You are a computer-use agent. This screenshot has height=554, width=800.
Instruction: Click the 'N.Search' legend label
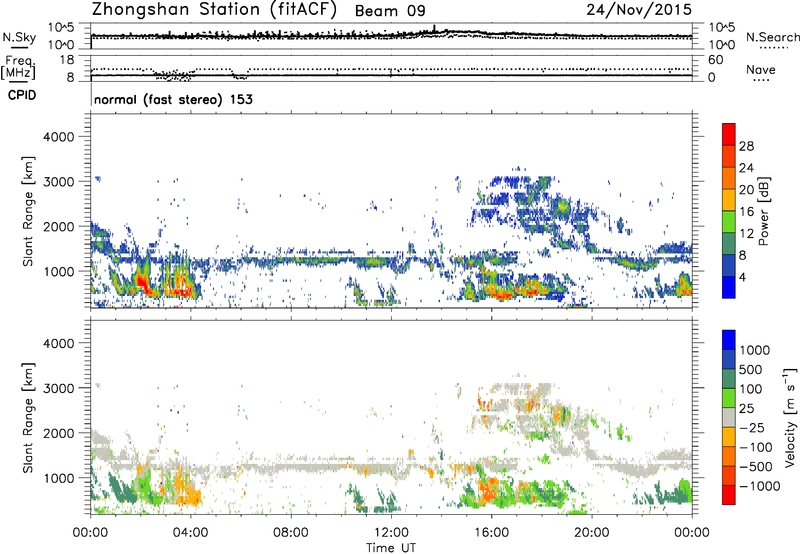[x=772, y=37]
